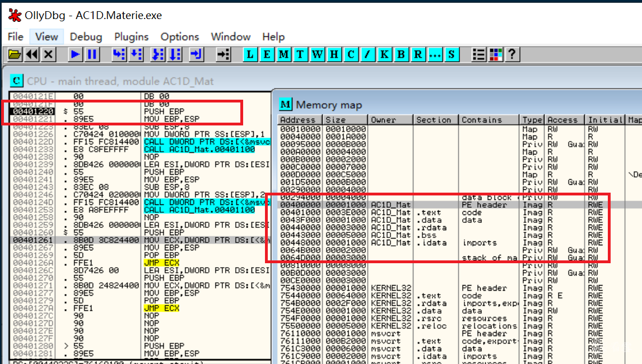Show CPU window with C button
Viewport: 642px width, 364px height.
(351, 54)
